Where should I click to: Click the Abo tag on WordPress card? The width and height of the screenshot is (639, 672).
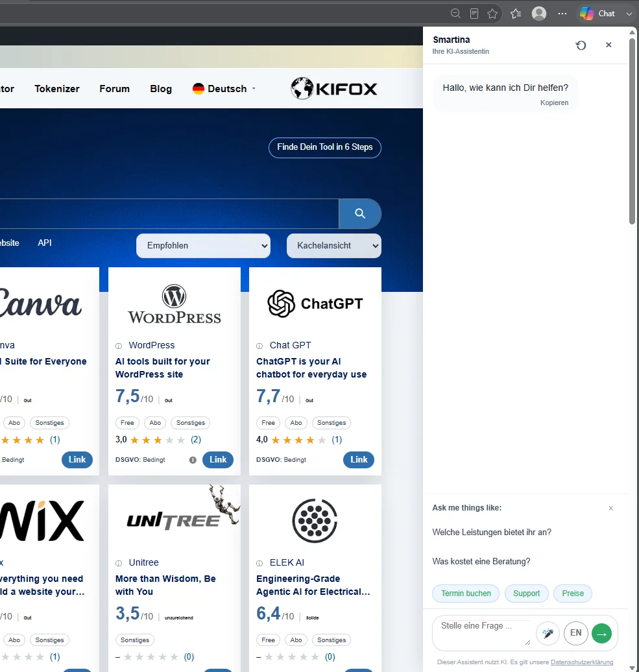tap(155, 423)
